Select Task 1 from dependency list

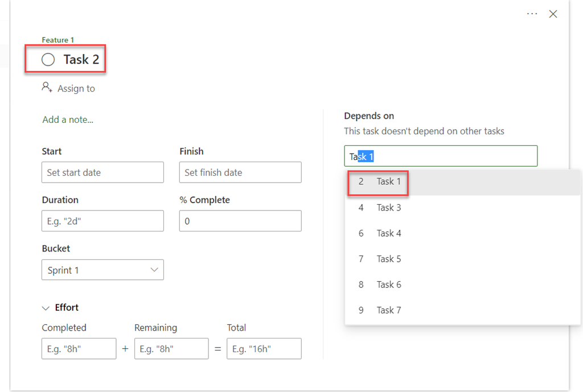pos(389,182)
